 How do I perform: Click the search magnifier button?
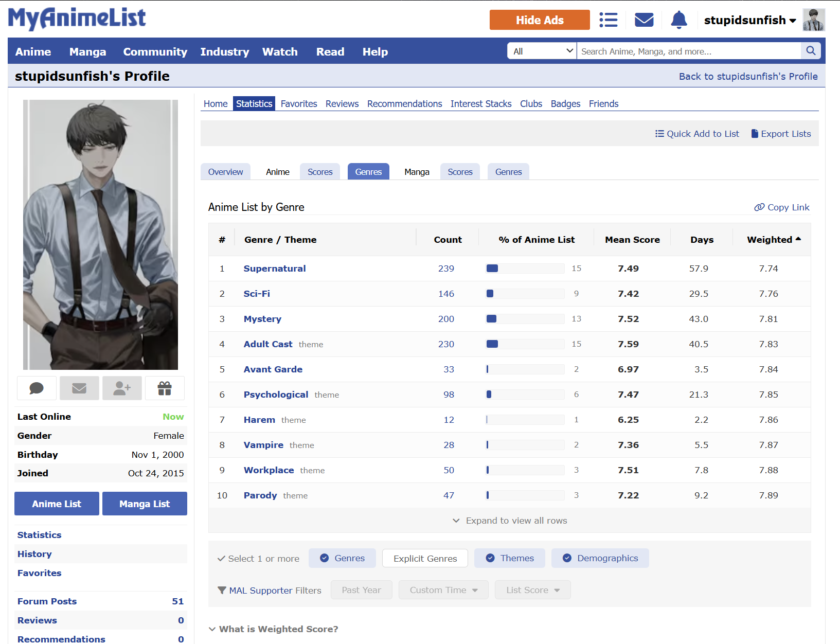pyautogui.click(x=811, y=51)
